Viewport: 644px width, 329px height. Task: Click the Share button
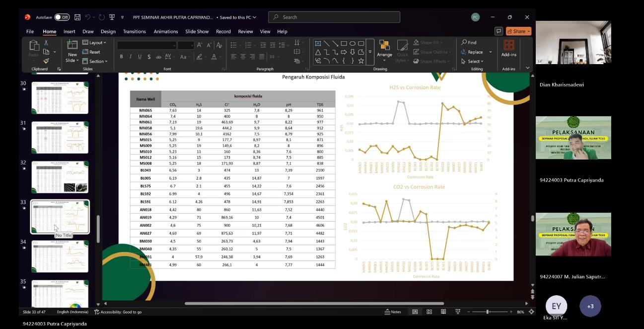[x=519, y=31]
